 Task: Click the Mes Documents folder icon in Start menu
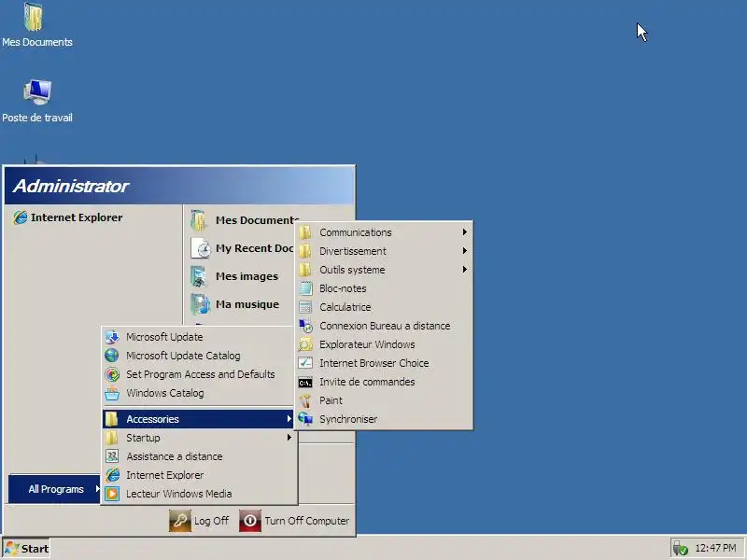pyautogui.click(x=199, y=220)
